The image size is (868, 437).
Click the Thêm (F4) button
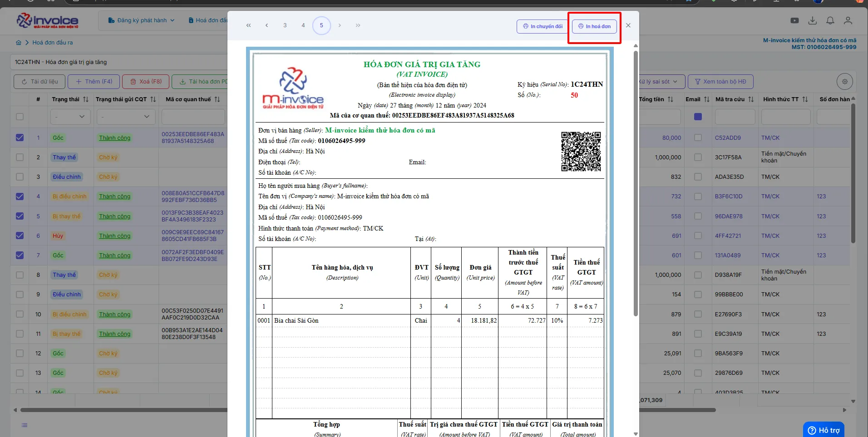coord(94,82)
